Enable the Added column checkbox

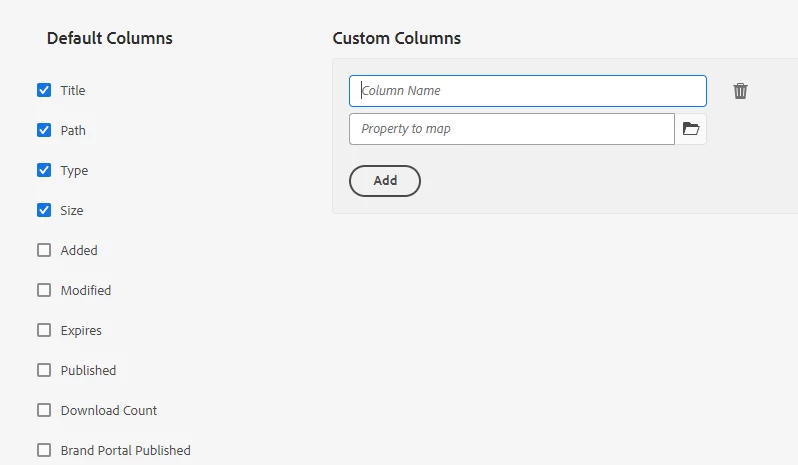click(x=44, y=250)
